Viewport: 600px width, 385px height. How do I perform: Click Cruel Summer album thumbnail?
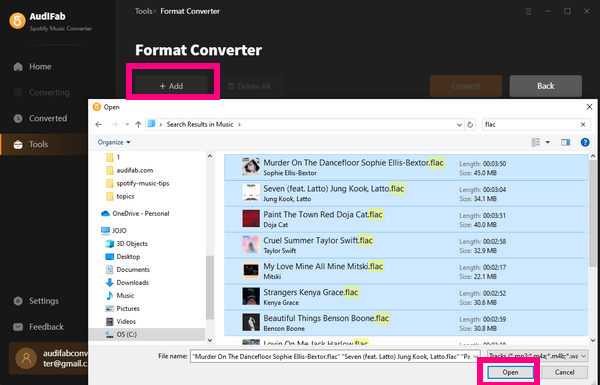pyautogui.click(x=251, y=245)
